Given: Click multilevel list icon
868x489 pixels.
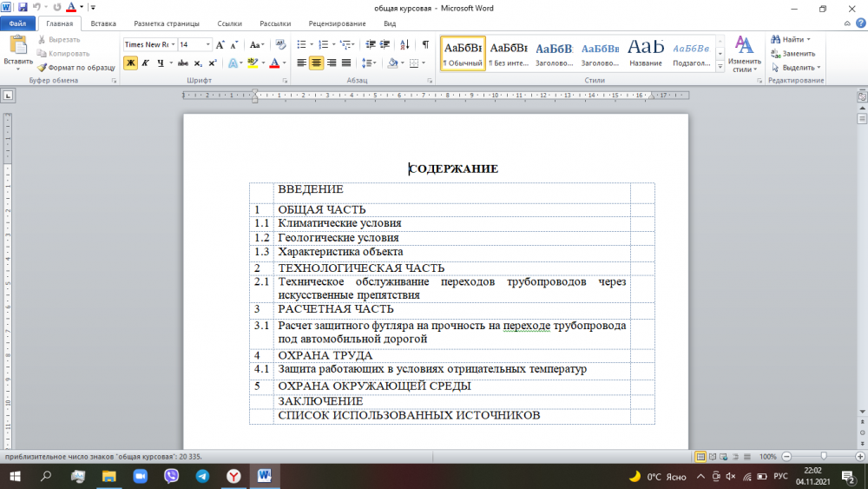Looking at the screenshot, I should pos(345,44).
